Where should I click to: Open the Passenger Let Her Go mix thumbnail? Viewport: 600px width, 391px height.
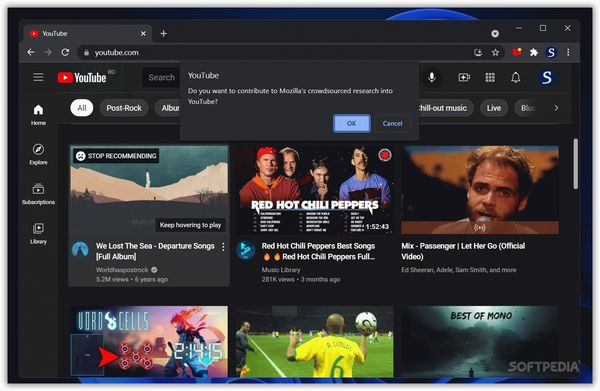pos(480,189)
